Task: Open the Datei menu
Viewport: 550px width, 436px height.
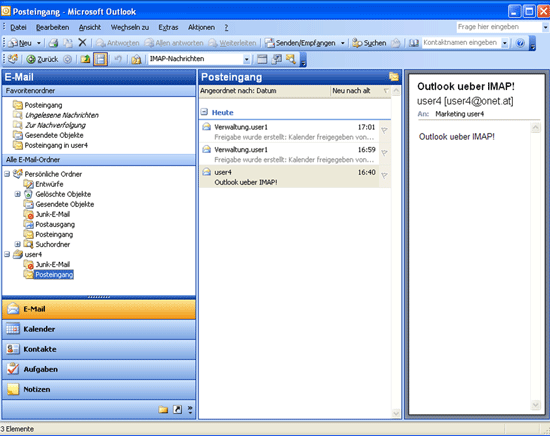Action: coord(18,27)
